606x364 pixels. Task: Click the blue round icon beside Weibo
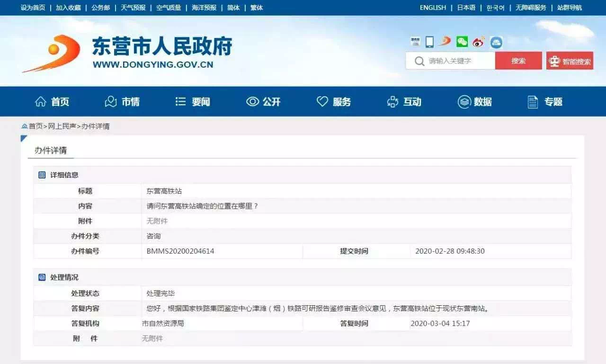496,42
